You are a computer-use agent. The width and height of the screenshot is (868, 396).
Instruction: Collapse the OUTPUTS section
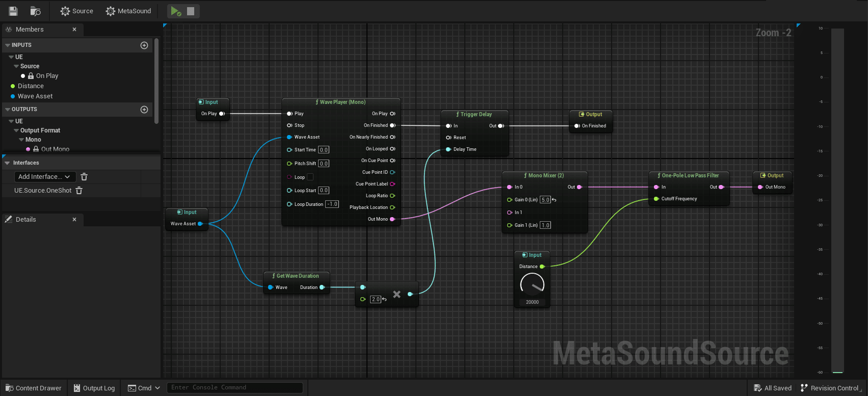[8, 110]
